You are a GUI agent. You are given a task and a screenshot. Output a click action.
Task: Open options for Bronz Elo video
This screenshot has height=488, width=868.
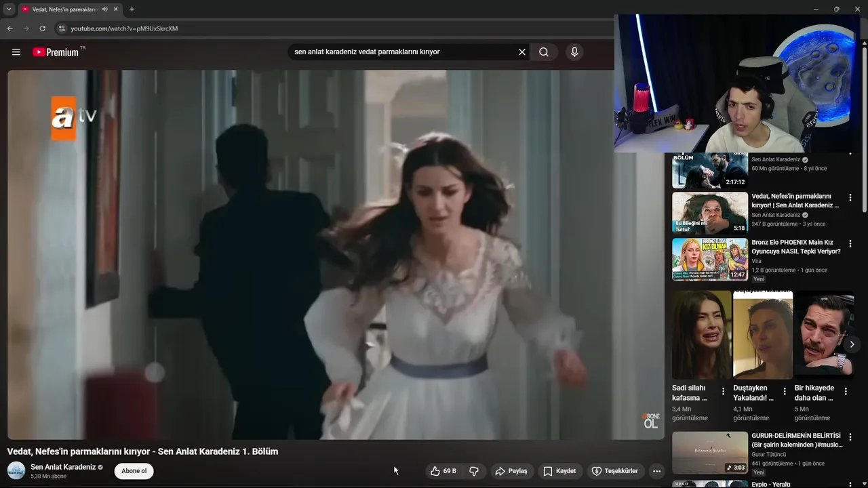pyautogui.click(x=850, y=243)
